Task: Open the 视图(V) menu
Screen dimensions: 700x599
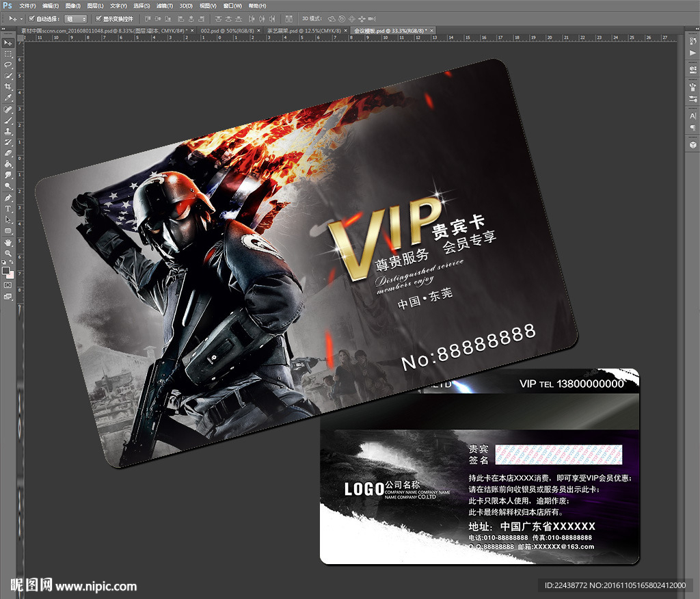Action: (208, 5)
